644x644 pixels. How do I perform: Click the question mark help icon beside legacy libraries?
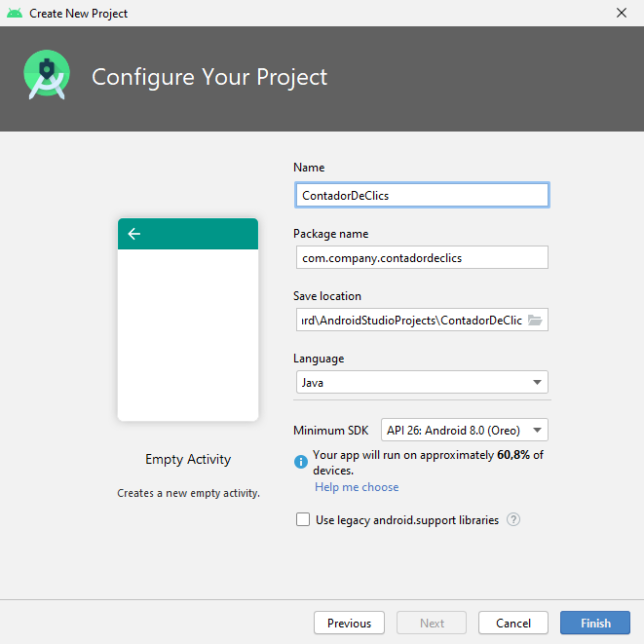point(513,520)
